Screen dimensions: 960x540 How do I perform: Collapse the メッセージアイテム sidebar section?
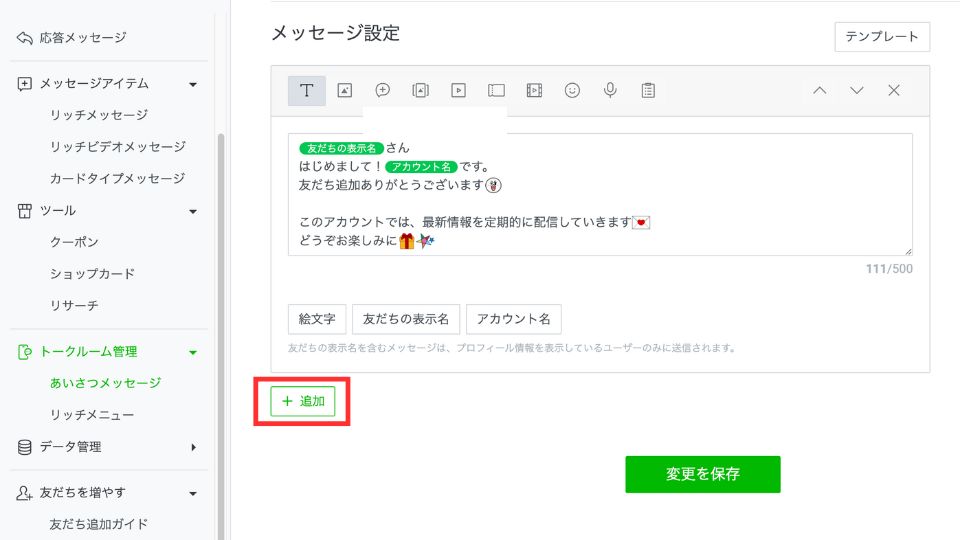pyautogui.click(x=193, y=84)
